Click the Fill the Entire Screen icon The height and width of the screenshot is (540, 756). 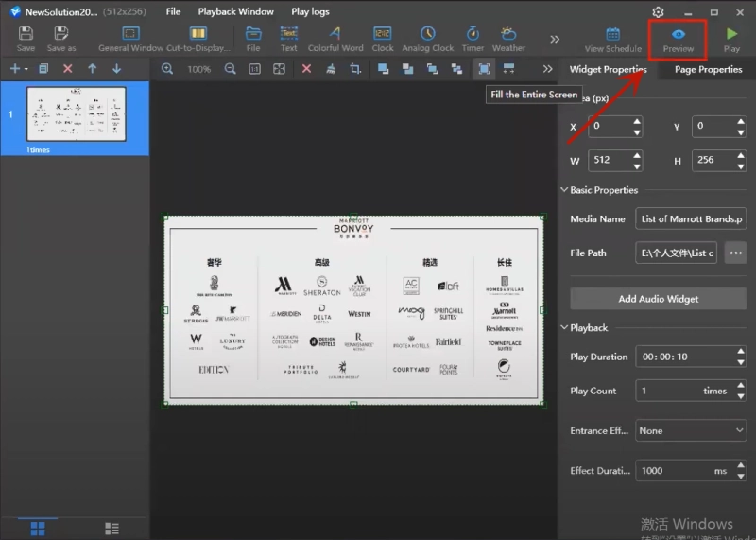pyautogui.click(x=484, y=69)
